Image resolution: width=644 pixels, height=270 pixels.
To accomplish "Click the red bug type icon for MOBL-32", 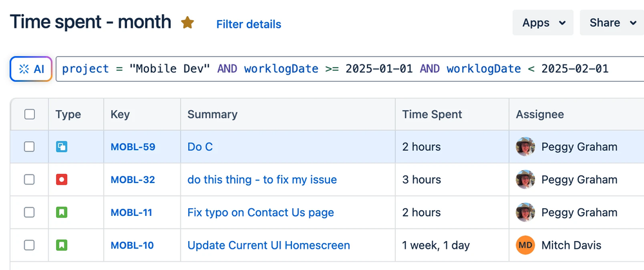I will [62, 180].
